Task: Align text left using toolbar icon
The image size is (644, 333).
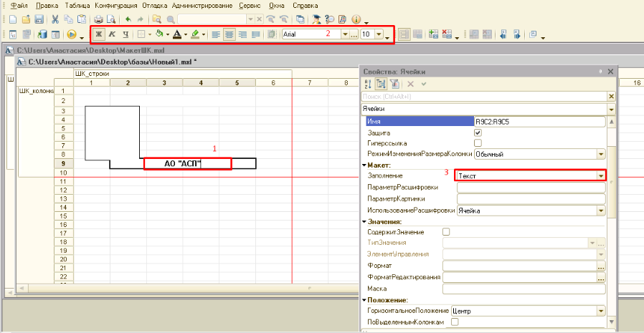Action: (215, 35)
